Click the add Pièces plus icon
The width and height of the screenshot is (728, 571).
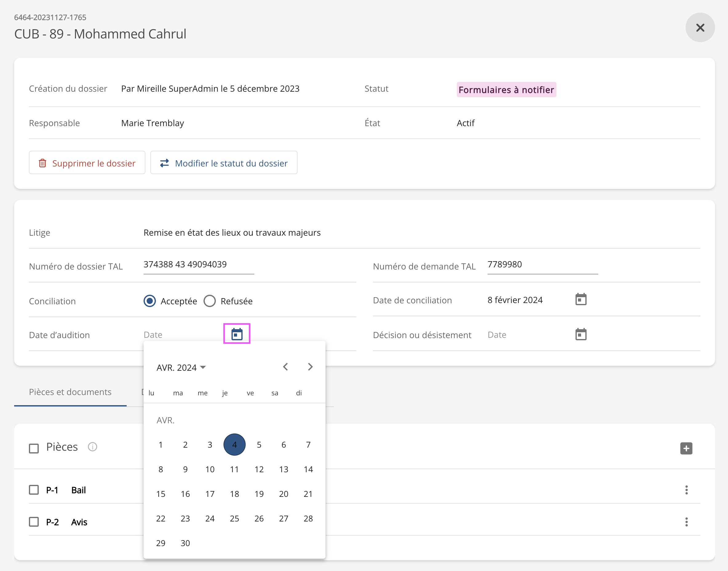tap(686, 448)
